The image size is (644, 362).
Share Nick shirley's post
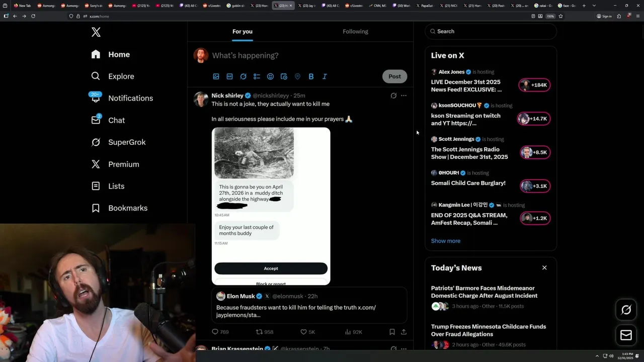(x=404, y=332)
